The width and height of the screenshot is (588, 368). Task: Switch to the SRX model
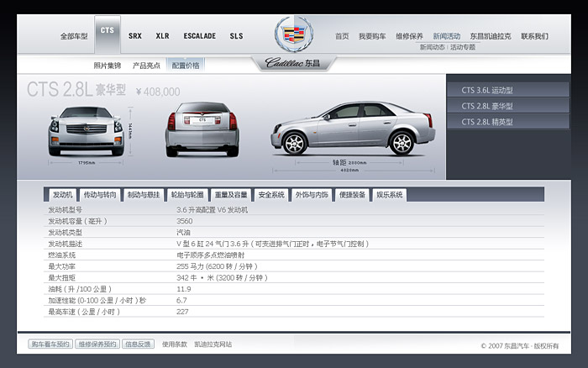click(x=135, y=36)
